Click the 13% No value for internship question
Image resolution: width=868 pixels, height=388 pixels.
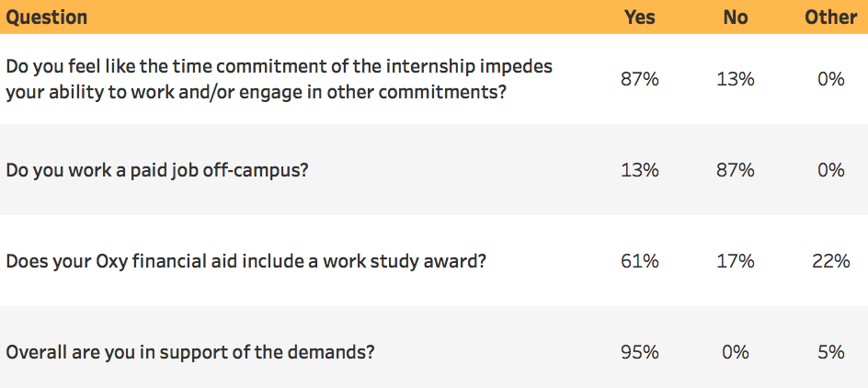[736, 79]
